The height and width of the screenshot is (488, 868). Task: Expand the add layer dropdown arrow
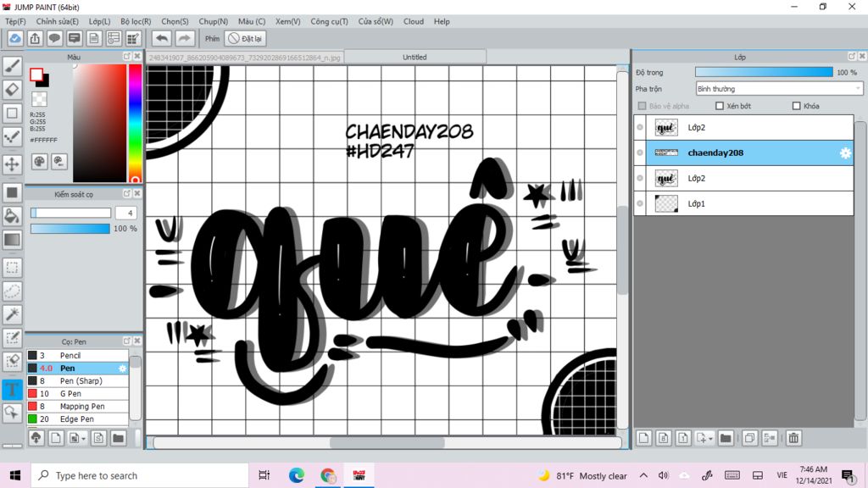[x=710, y=439]
